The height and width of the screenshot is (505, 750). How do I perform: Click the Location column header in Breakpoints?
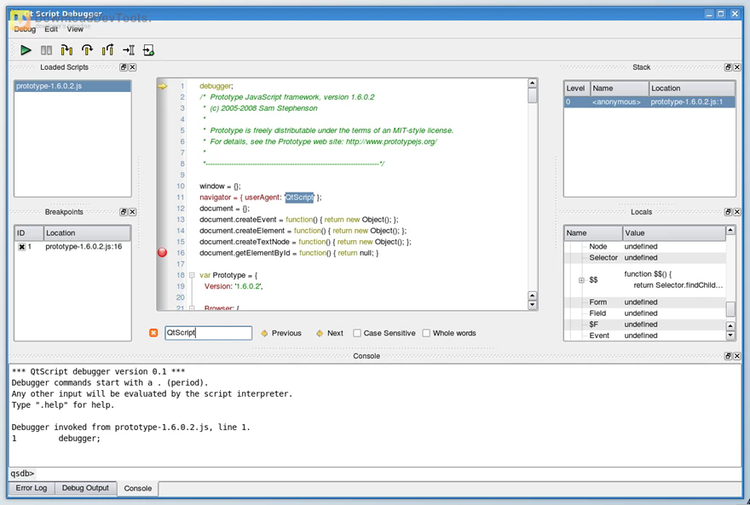(x=87, y=233)
